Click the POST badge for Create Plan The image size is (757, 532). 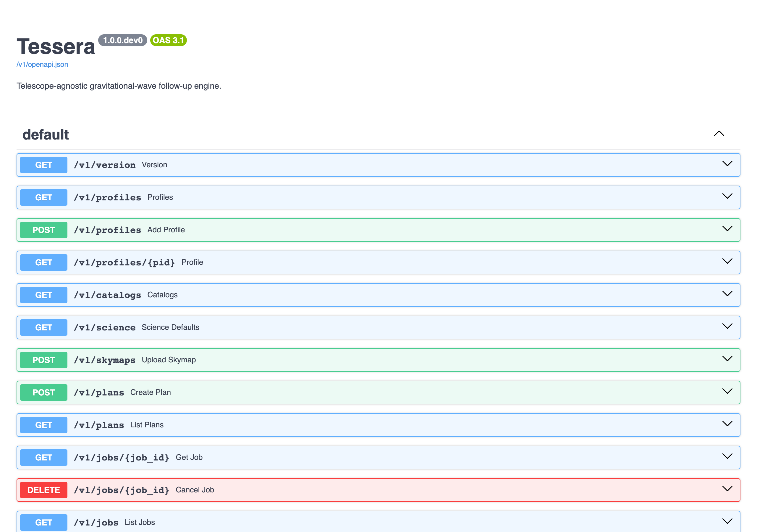tap(43, 392)
